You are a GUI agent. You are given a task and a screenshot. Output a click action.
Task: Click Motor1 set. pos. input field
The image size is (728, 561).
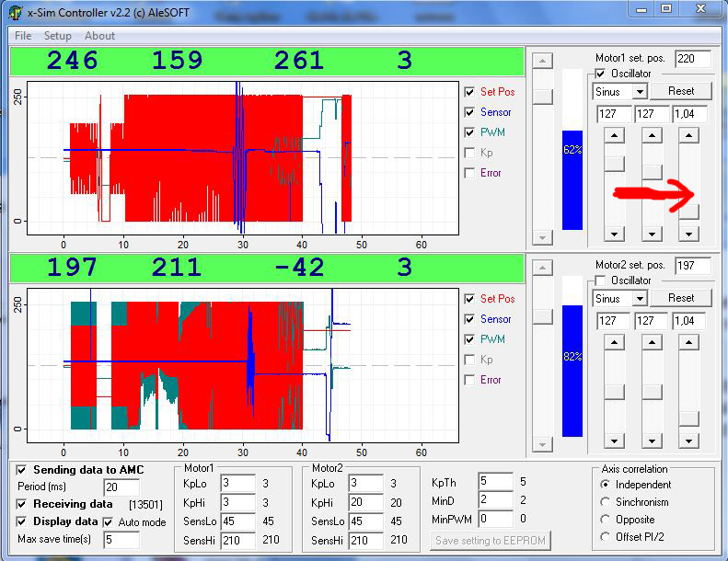tap(693, 59)
